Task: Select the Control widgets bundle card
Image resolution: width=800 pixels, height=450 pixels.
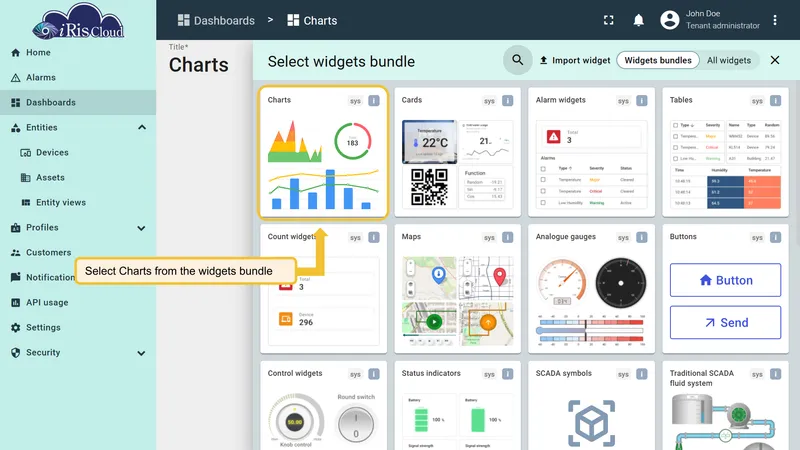Action: click(x=323, y=406)
